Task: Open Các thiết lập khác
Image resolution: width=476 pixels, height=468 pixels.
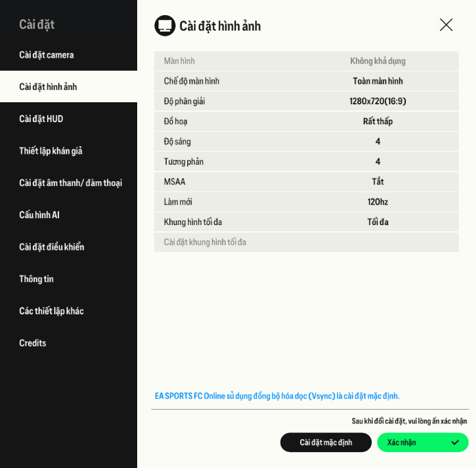Action: point(51,311)
